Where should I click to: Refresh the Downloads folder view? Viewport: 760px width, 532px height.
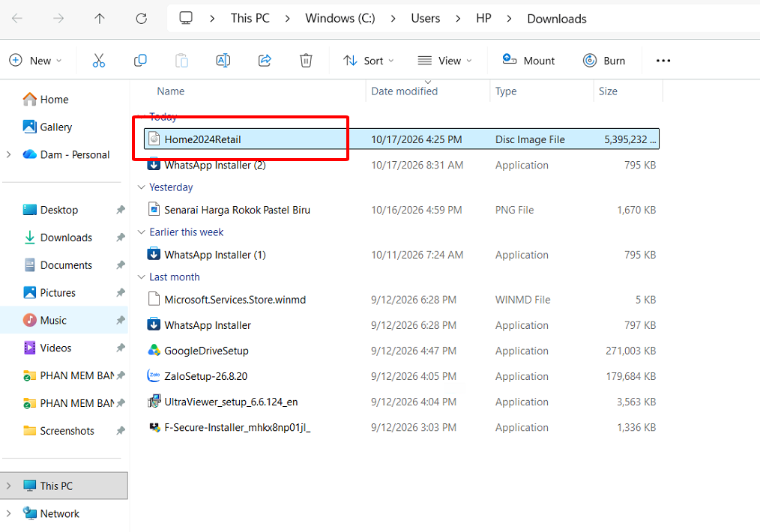coord(141,19)
